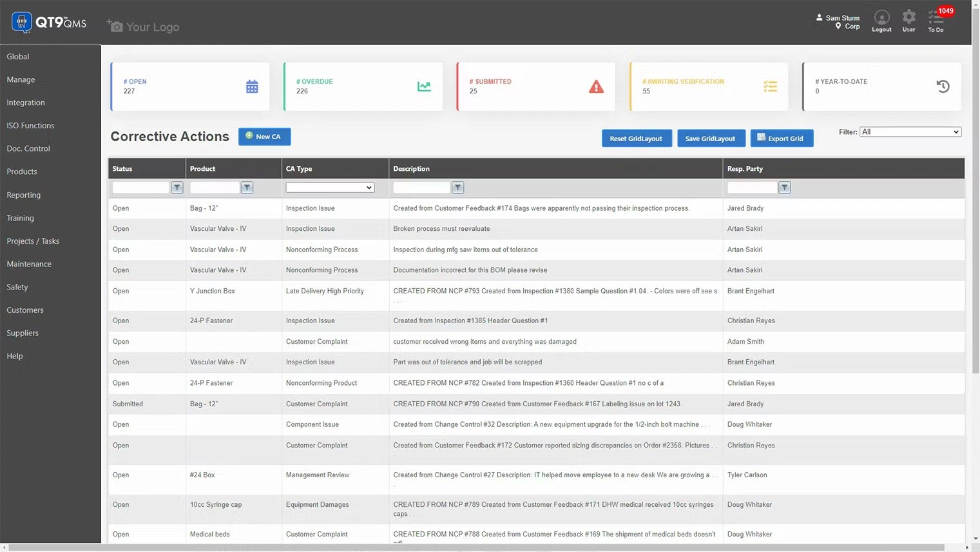Open the Filter dropdown set to All

tap(910, 132)
